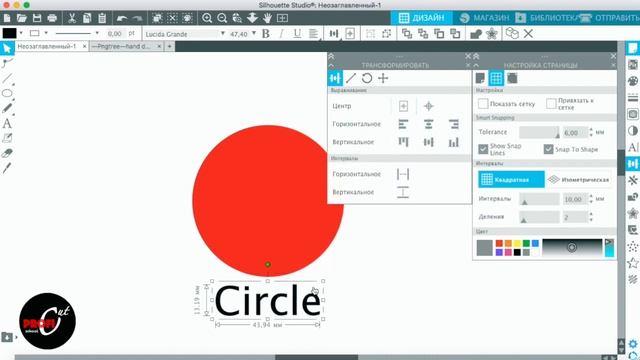Image resolution: width=640 pixels, height=360 pixels.
Task: Click the line thickness 0,00 field
Action: pyautogui.click(x=115, y=33)
